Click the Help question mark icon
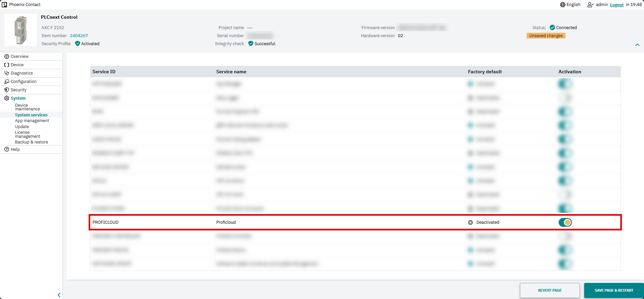Screen dimensions: 644x299 [x=7, y=149]
